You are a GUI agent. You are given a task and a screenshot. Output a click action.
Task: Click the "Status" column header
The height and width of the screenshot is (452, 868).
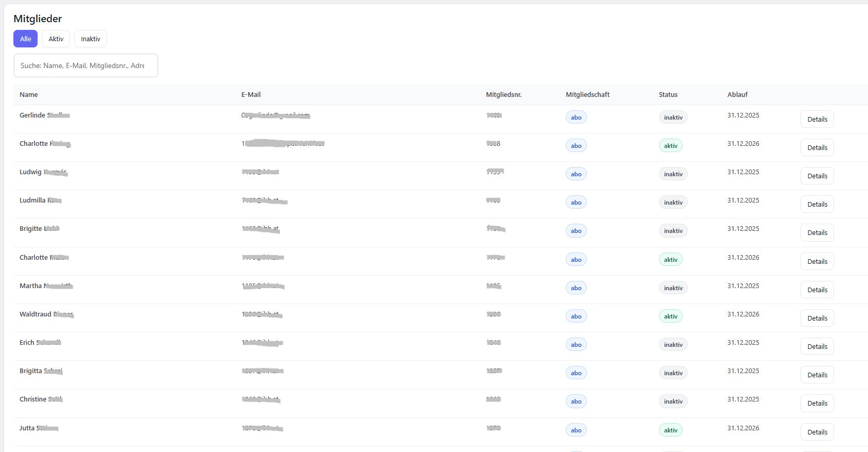(x=668, y=94)
